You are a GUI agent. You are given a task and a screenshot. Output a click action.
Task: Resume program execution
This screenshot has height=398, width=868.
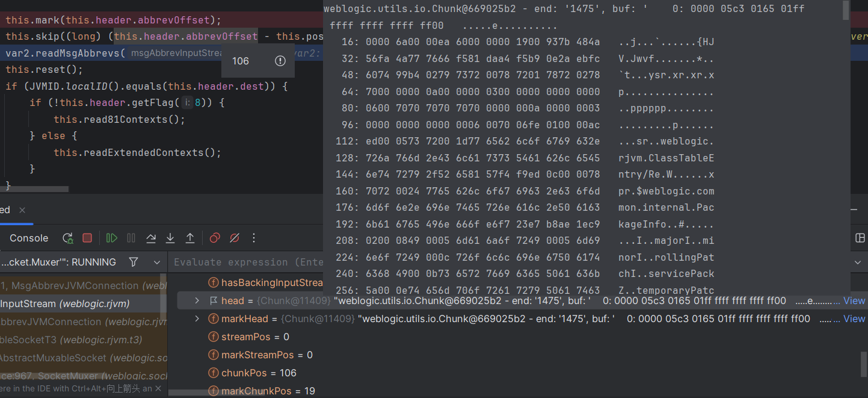(x=112, y=238)
